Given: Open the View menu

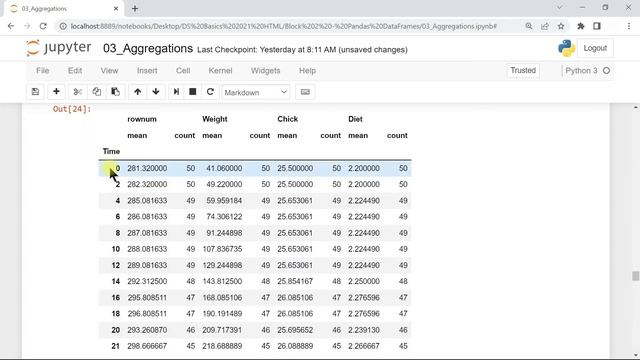Looking at the screenshot, I should (x=109, y=71).
